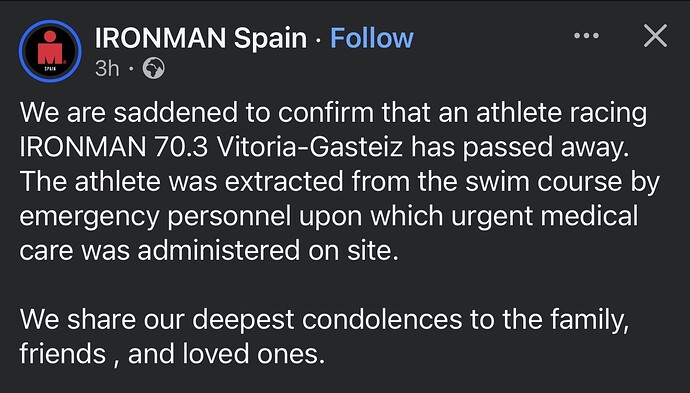
Task: Click the word Spain in the page title
Action: point(270,39)
